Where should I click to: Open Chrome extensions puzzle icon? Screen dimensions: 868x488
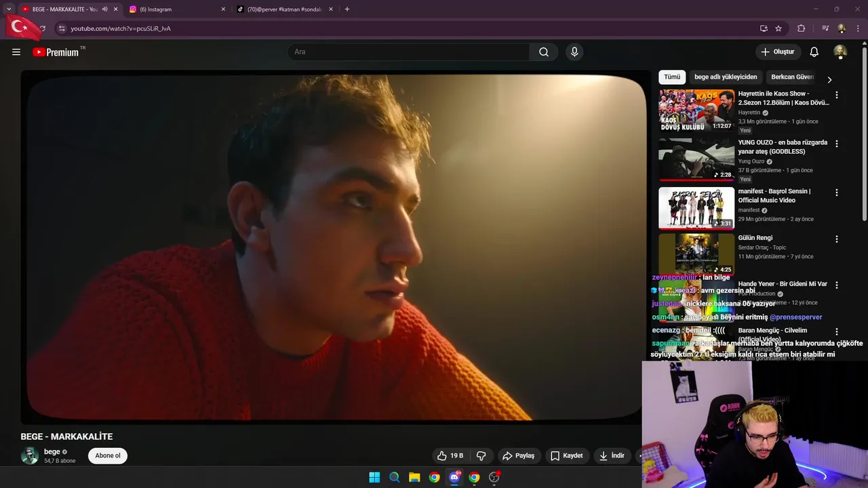tap(802, 28)
